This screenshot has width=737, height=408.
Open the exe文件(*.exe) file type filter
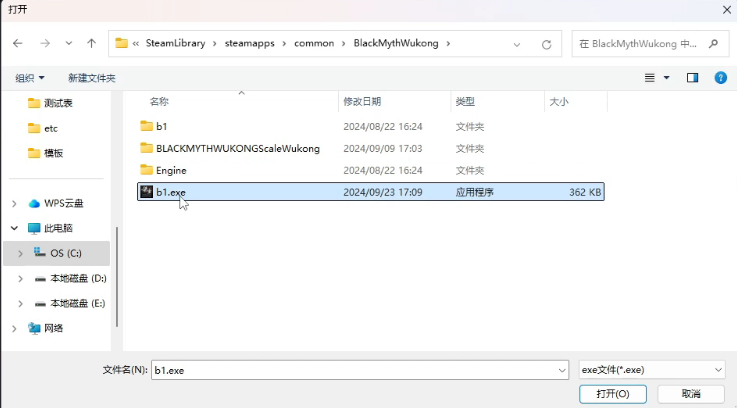pos(652,370)
